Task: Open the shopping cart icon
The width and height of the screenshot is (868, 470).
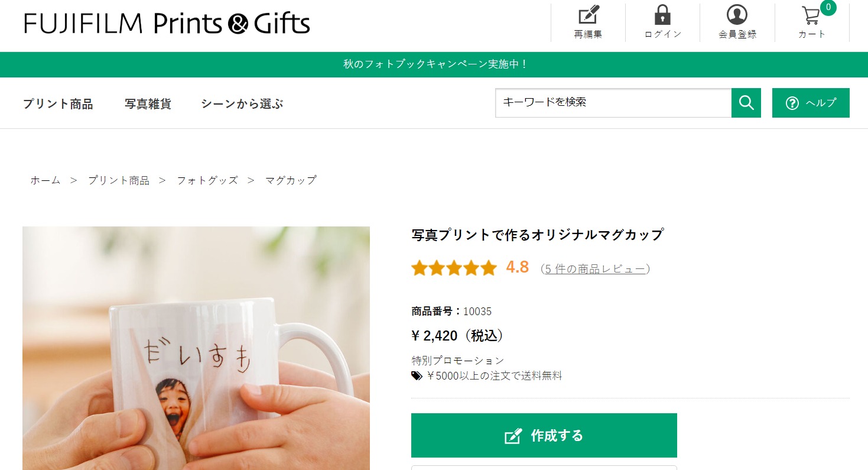Action: (x=811, y=16)
